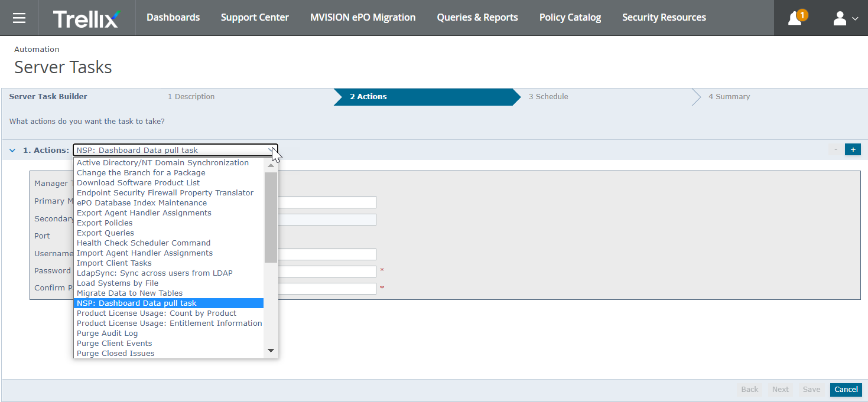Go to step 1 Description
The image size is (868, 402).
click(191, 97)
